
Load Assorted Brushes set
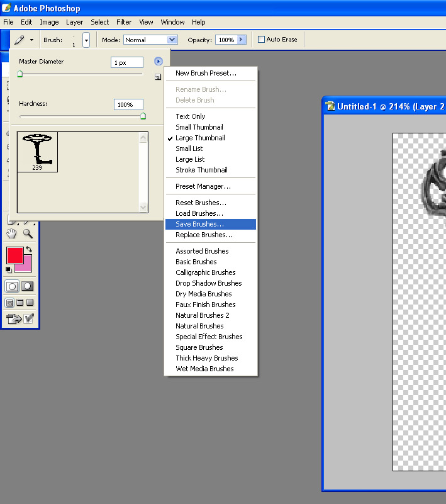pyautogui.click(x=211, y=251)
